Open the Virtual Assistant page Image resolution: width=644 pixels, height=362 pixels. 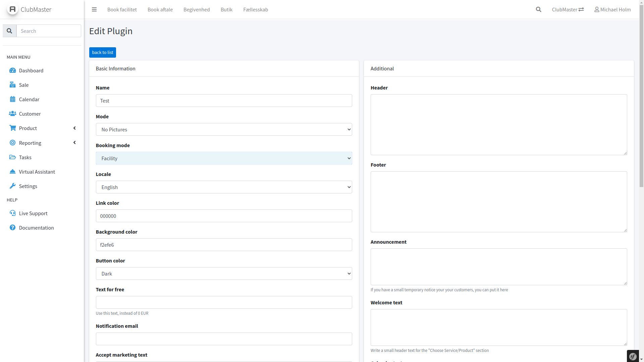[37, 172]
